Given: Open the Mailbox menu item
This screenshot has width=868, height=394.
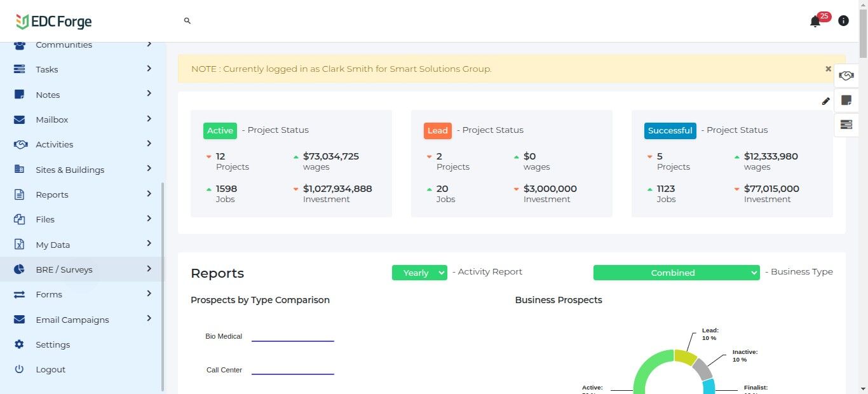Looking at the screenshot, I should click(x=52, y=119).
